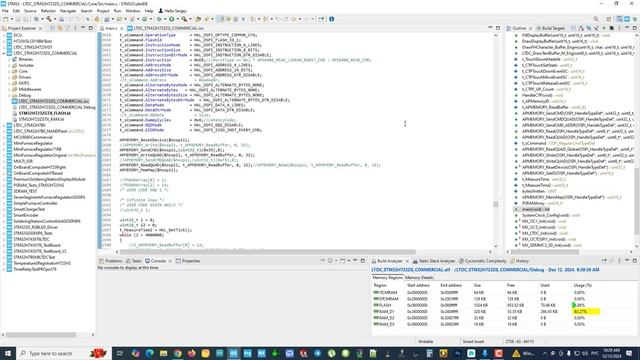
Task: Expand the Middlewares folder
Action: (x=9, y=89)
